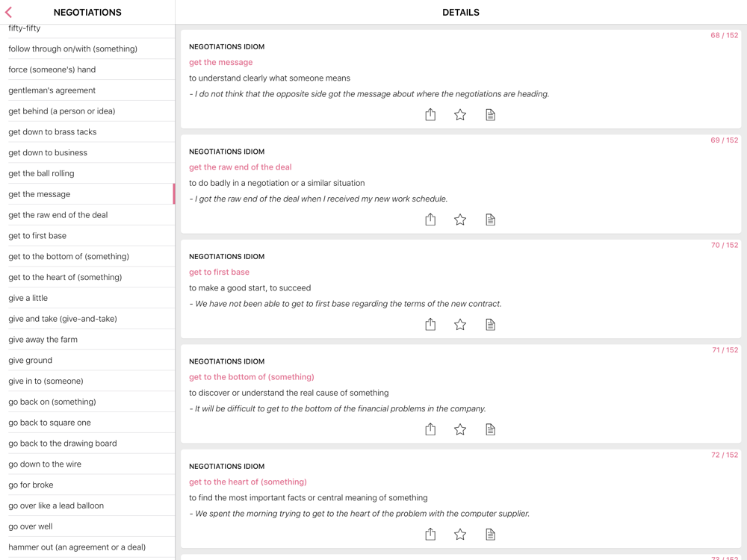The width and height of the screenshot is (747, 560).
Task: Click the pink 'get to first base' heading
Action: tap(219, 272)
